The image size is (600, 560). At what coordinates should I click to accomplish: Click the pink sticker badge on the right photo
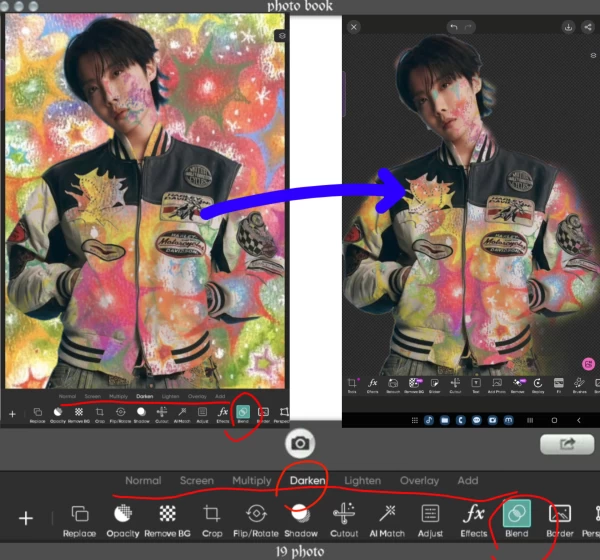[589, 364]
